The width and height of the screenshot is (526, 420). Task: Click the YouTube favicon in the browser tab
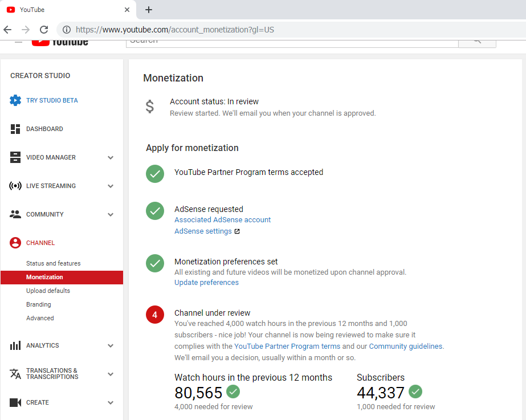[11, 10]
